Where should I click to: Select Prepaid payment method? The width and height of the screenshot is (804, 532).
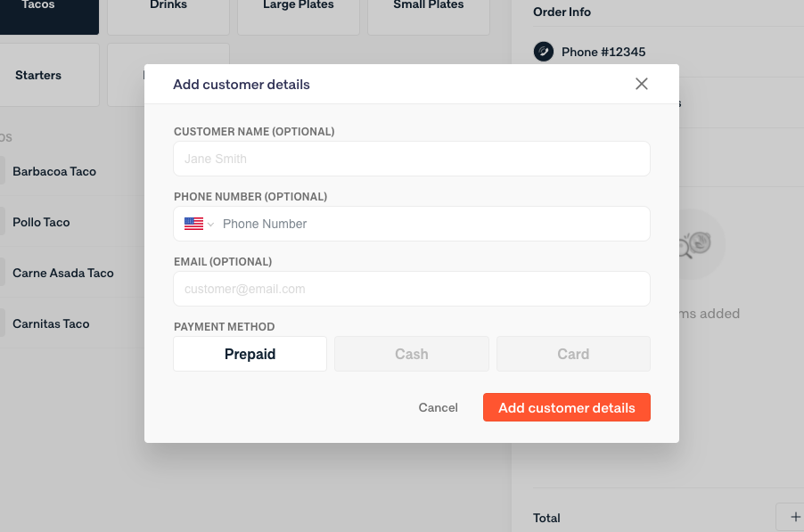point(250,354)
